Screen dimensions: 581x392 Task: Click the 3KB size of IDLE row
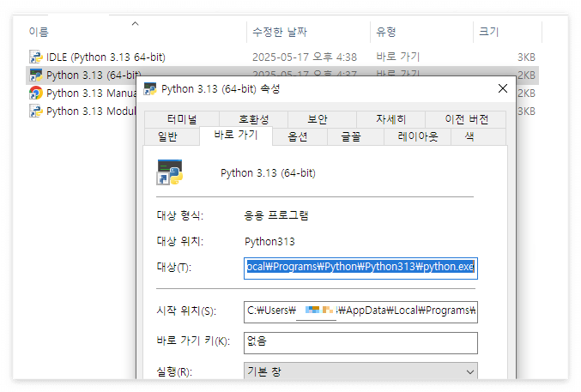point(526,57)
